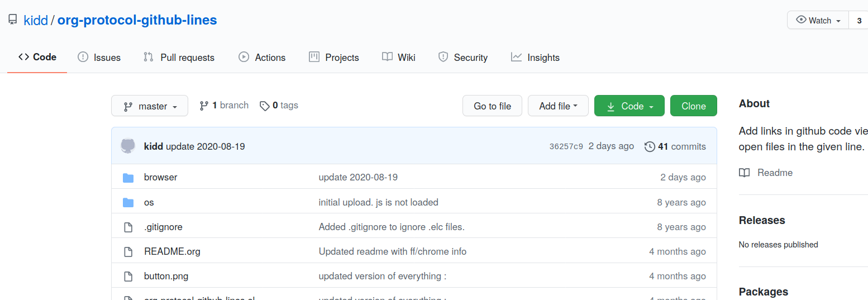The image size is (868, 300).
Task: Open the Wiki tab
Action: coord(399,58)
